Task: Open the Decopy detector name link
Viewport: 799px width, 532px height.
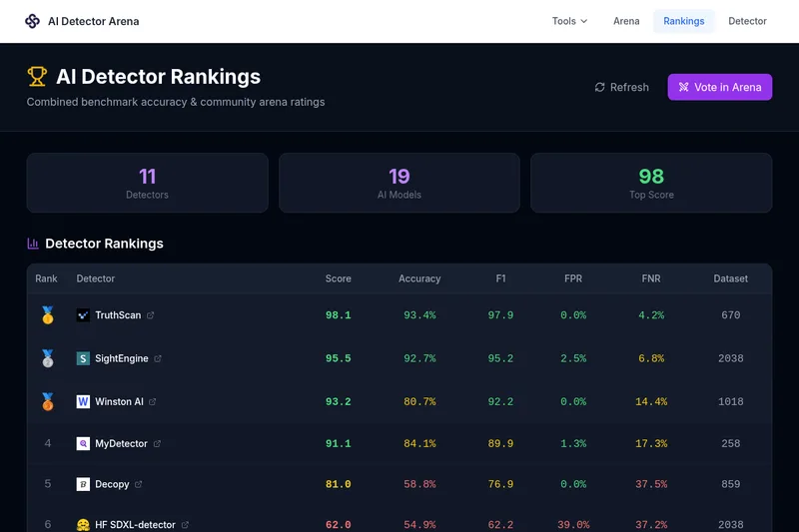Action: 112,484
